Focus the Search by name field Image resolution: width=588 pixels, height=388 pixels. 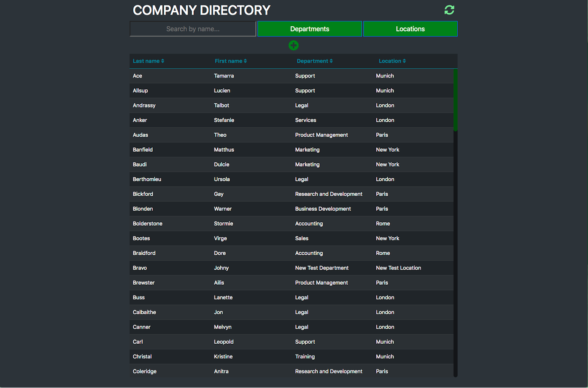[x=193, y=29]
